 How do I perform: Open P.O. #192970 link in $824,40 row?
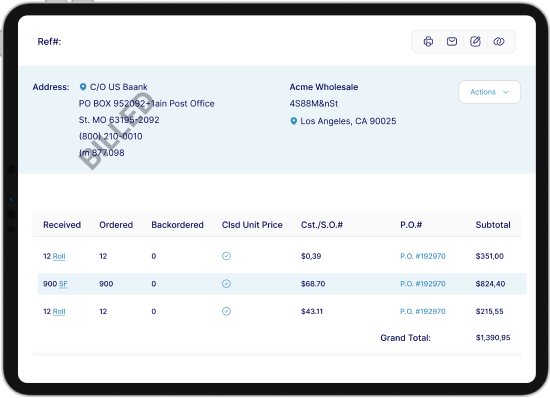tap(423, 284)
